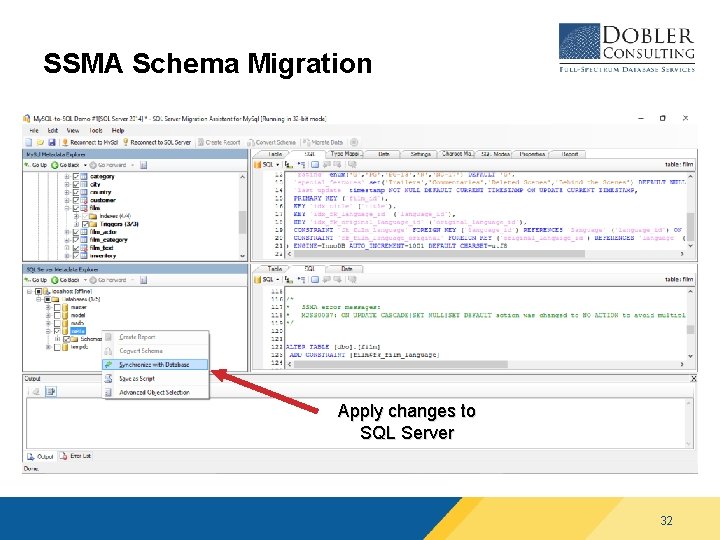Toggle the country table checkbox

point(76,192)
